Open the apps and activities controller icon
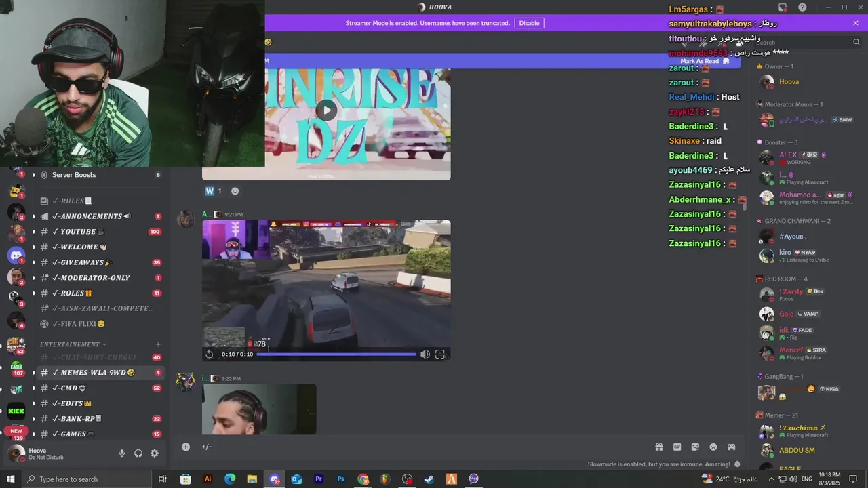Screen dimensions: 868x488 [x=732, y=447]
